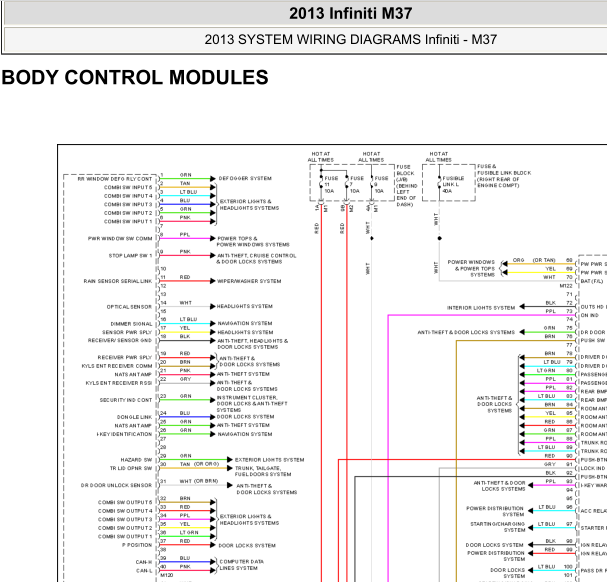Click the "FUSE 11 10A" fuse label
Image resolution: width=607 pixels, height=582 pixels.
331,184
